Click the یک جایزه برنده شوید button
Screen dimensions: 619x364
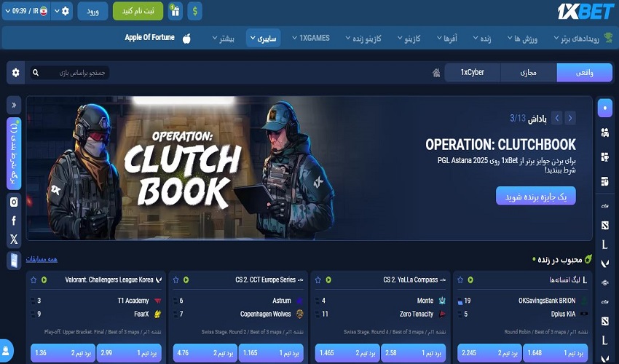click(x=536, y=197)
